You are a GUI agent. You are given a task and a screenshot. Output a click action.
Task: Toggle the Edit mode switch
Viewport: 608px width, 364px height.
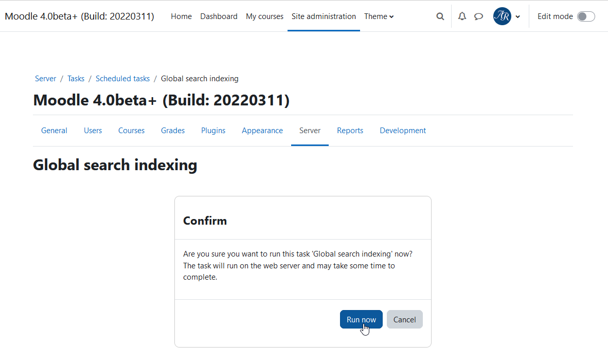(586, 16)
